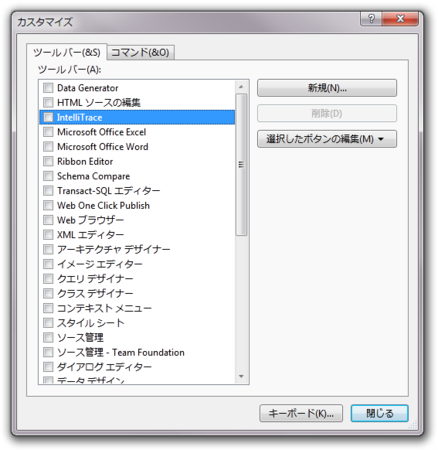Image resolution: width=438 pixels, height=450 pixels.
Task: Enable ソース管理 - Team Foundation checkbox
Action: (x=48, y=352)
